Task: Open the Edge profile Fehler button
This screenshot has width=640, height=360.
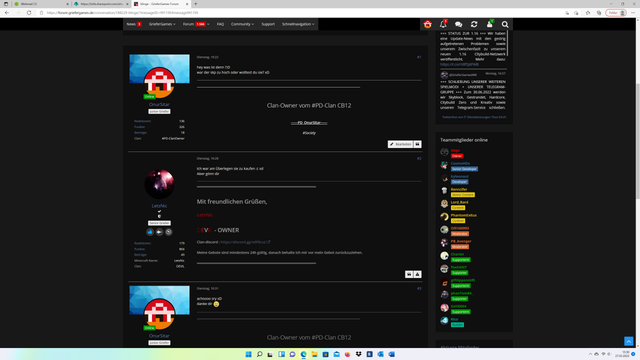Action: [x=616, y=13]
